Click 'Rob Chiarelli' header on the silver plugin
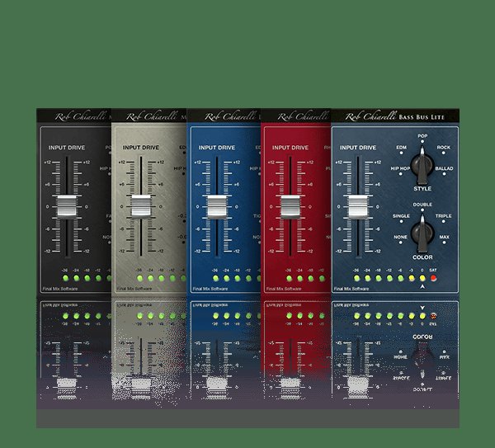Screen dimensions: 495x448 point(152,116)
